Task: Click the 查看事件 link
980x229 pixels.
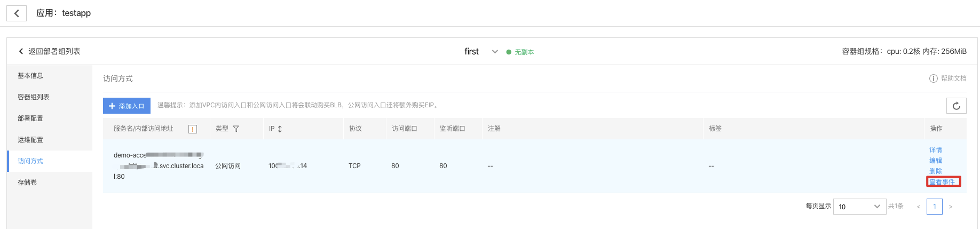Action: (x=942, y=182)
